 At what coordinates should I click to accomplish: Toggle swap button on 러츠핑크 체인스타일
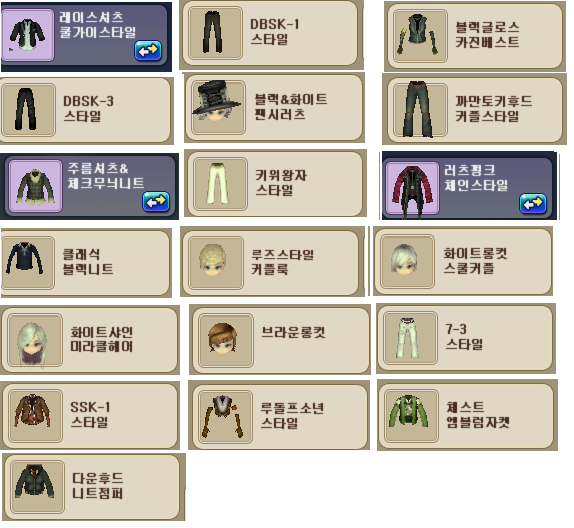pos(533,204)
